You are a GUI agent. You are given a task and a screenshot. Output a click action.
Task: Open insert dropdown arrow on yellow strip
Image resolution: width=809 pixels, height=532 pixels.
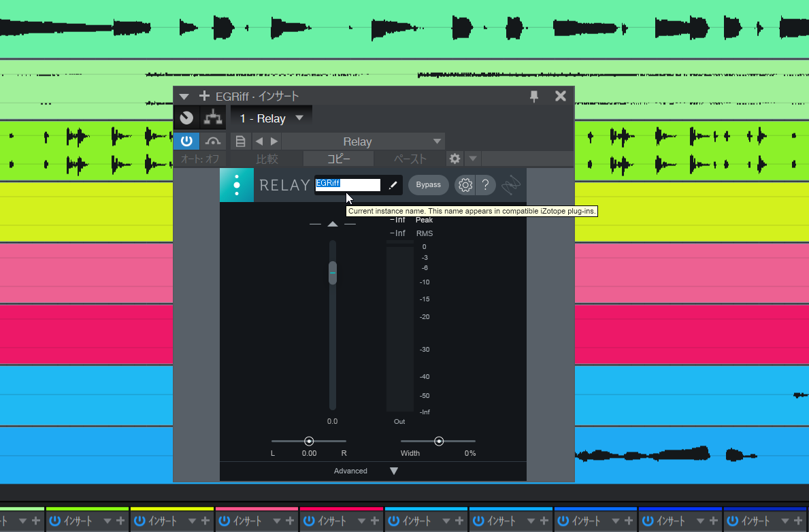click(192, 521)
